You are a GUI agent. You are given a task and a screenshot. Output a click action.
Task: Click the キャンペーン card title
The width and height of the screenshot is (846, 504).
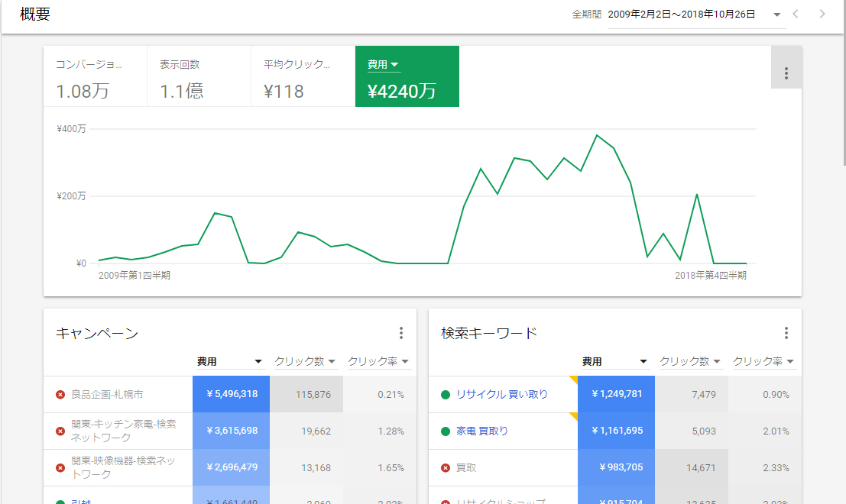[x=97, y=334]
